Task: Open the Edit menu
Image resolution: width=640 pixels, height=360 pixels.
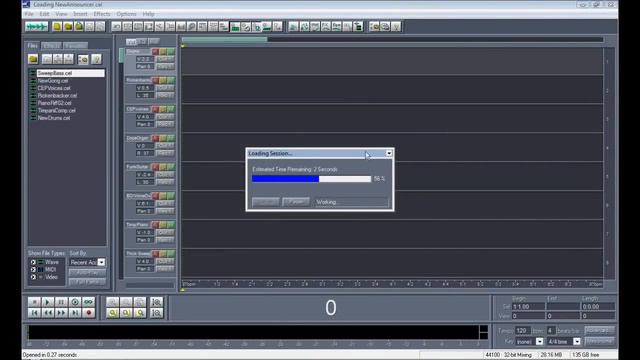Action: [44, 14]
